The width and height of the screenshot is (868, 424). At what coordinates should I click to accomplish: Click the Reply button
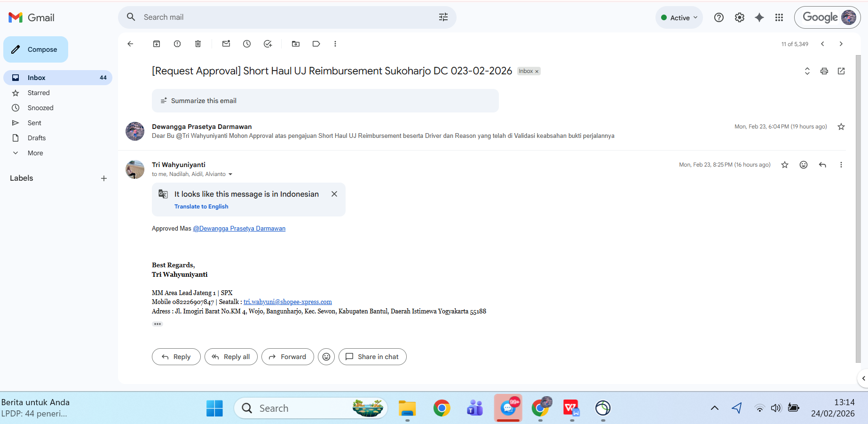176,357
